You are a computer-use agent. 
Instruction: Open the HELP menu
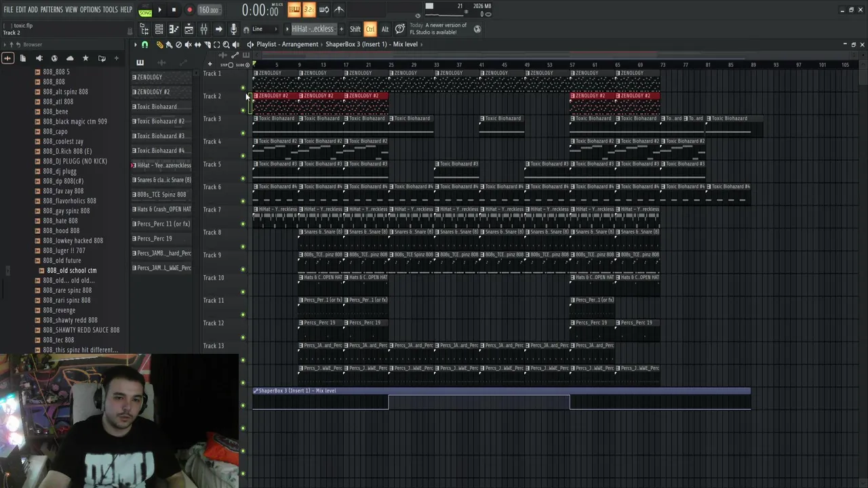point(126,9)
